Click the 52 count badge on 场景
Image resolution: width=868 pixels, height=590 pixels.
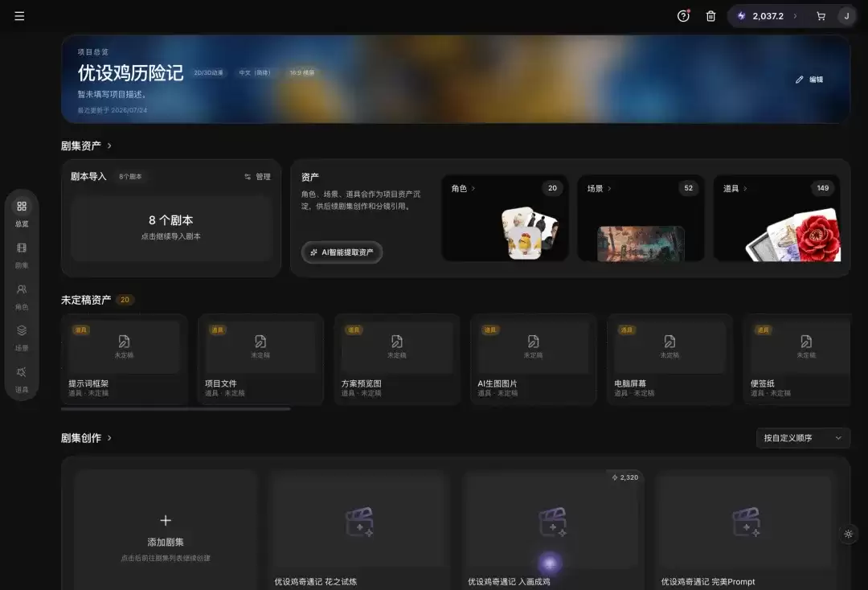(689, 188)
